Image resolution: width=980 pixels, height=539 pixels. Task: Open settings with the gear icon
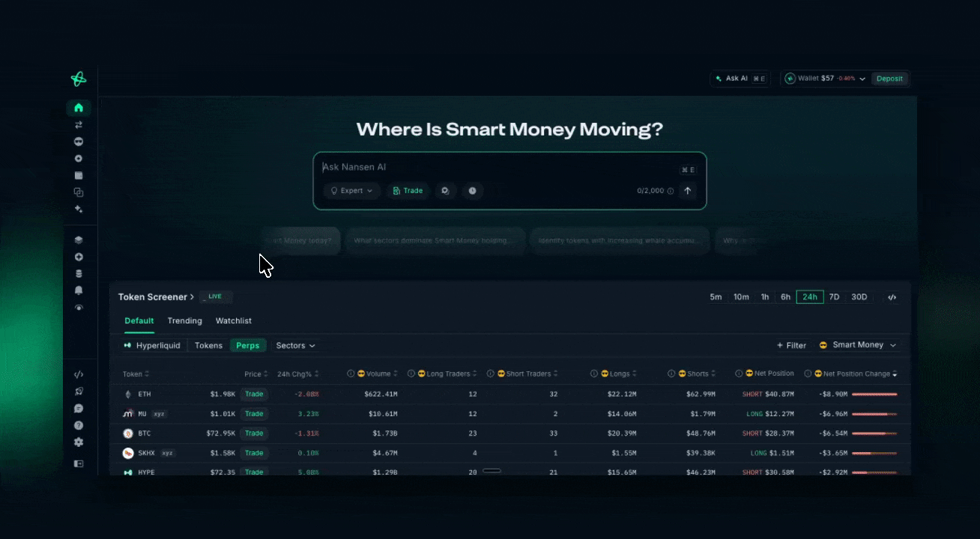click(79, 442)
